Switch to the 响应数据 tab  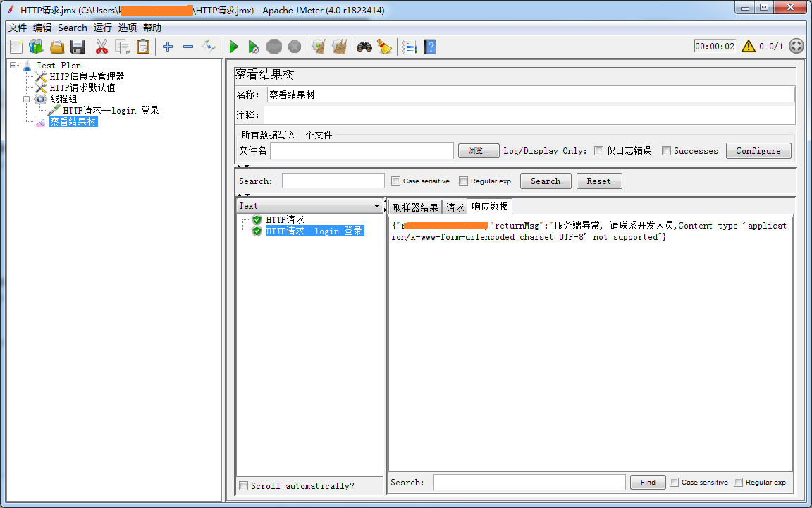pyautogui.click(x=489, y=206)
